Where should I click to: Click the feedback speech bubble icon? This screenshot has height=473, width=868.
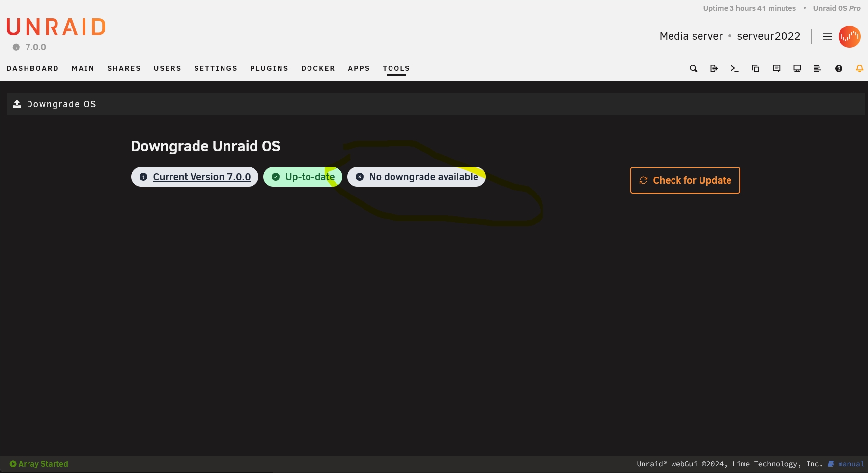pos(776,68)
